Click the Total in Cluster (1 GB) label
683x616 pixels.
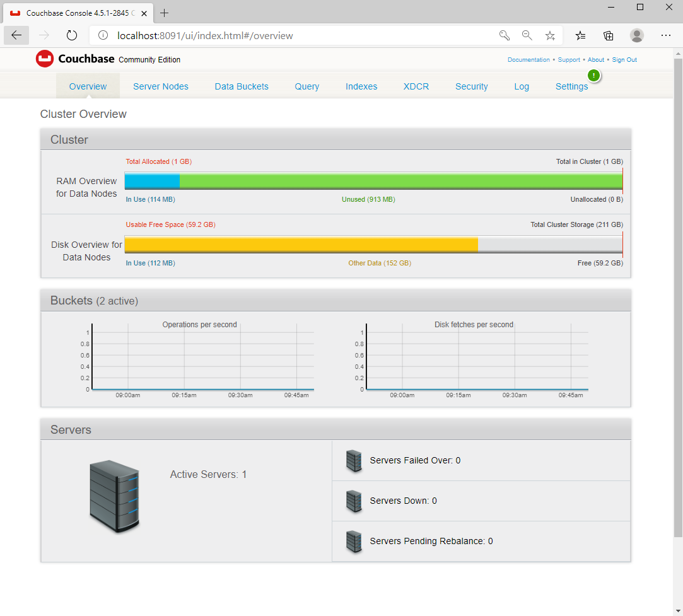[x=590, y=161]
